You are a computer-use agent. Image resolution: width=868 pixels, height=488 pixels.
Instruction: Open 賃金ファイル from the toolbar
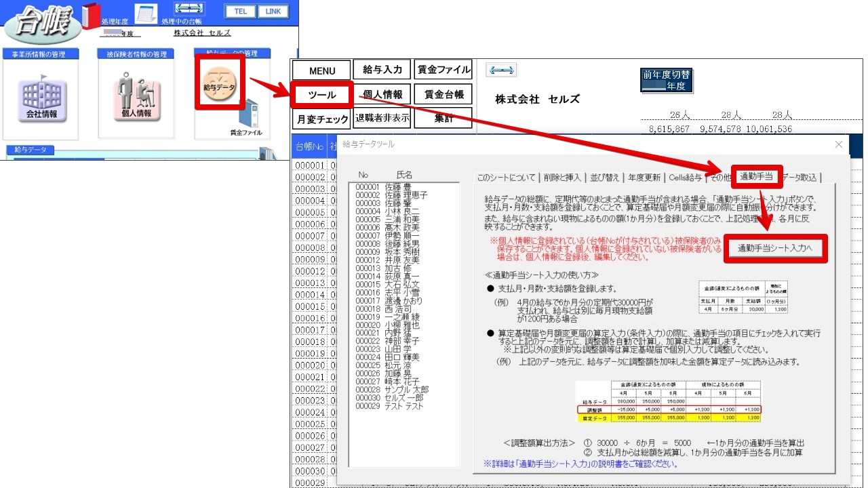tap(443, 70)
